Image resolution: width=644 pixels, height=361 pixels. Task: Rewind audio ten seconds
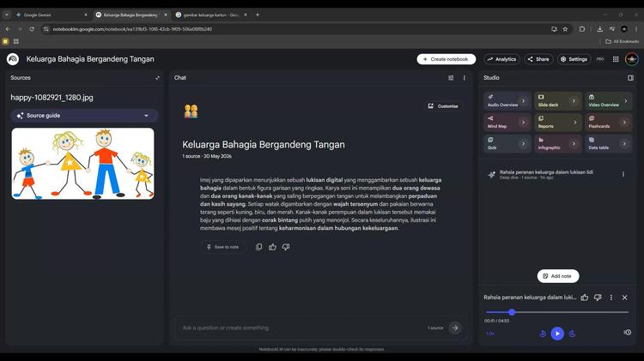point(543,334)
